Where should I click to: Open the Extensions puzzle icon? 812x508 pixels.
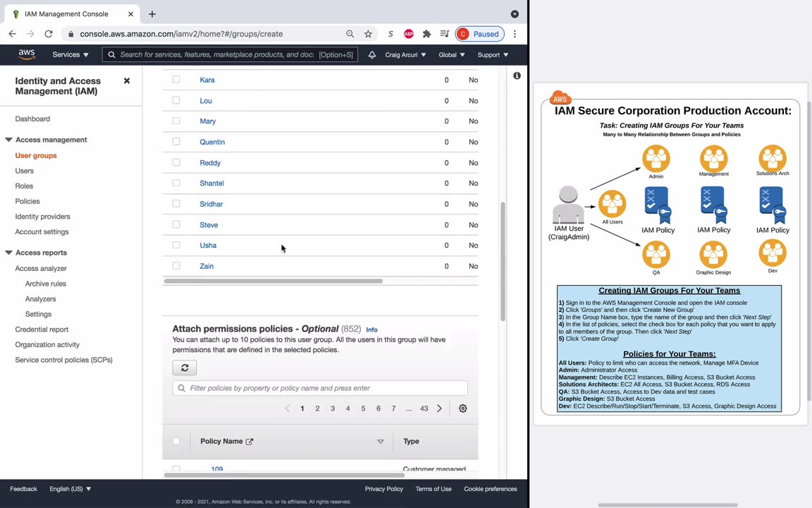pyautogui.click(x=426, y=34)
